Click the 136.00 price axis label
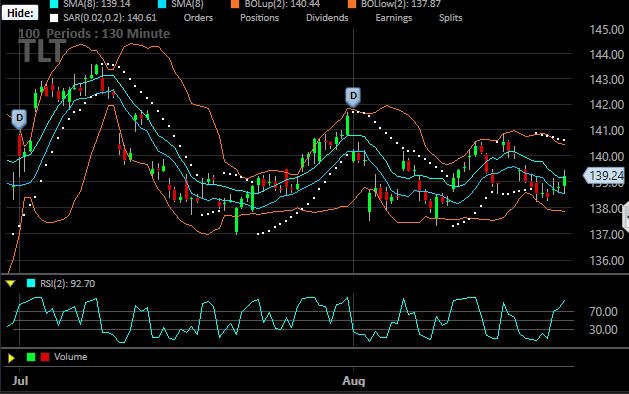Screen dimensions: 629x394 point(607,260)
